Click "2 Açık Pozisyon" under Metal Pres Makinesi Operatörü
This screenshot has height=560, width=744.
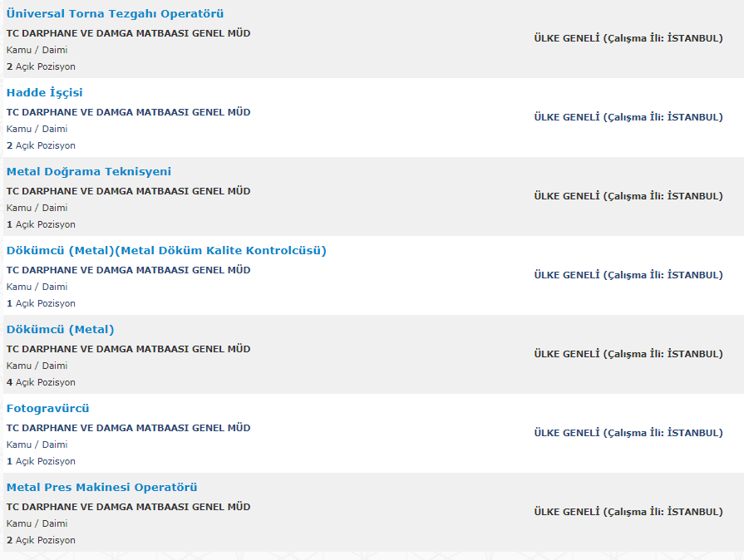tap(41, 540)
